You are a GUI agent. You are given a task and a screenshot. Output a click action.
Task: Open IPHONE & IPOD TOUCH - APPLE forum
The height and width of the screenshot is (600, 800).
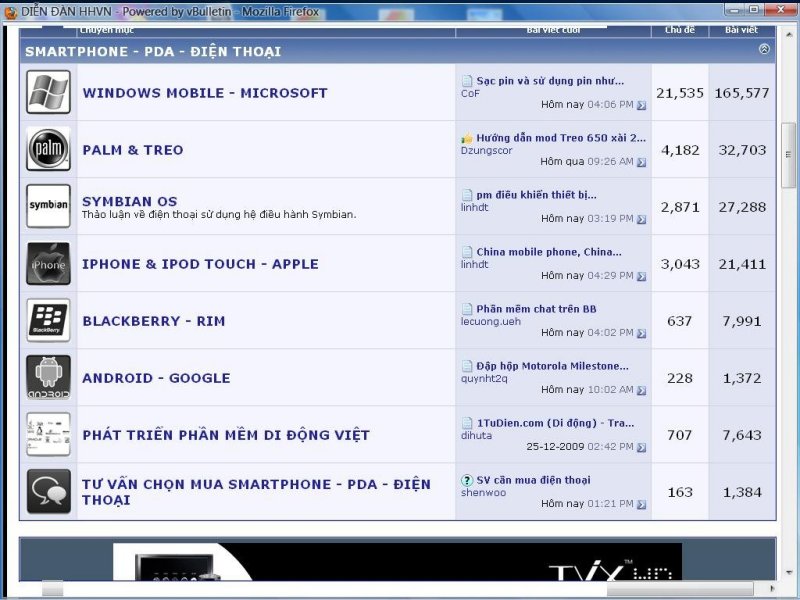pyautogui.click(x=200, y=264)
